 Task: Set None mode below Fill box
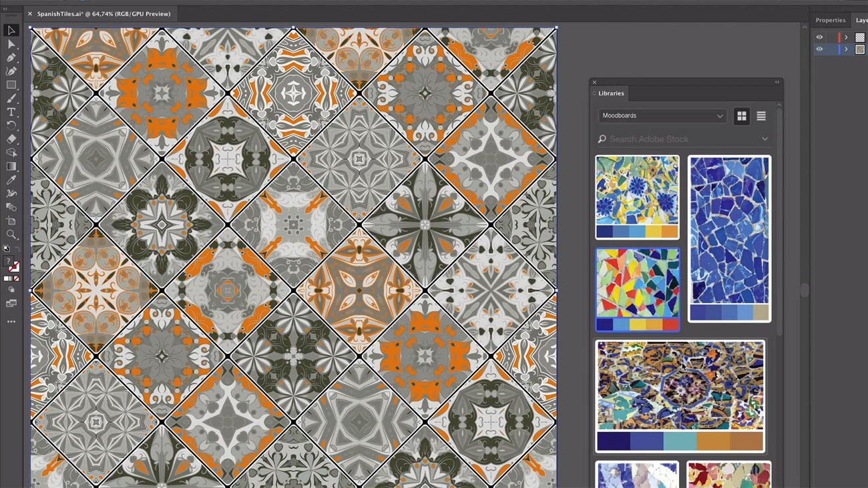click(x=16, y=278)
